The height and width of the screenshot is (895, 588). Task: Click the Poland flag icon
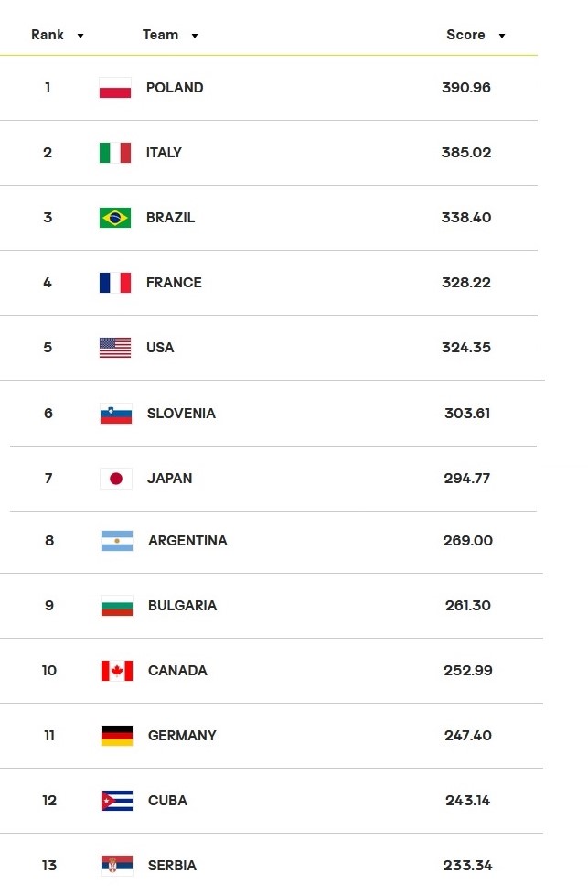tap(115, 88)
